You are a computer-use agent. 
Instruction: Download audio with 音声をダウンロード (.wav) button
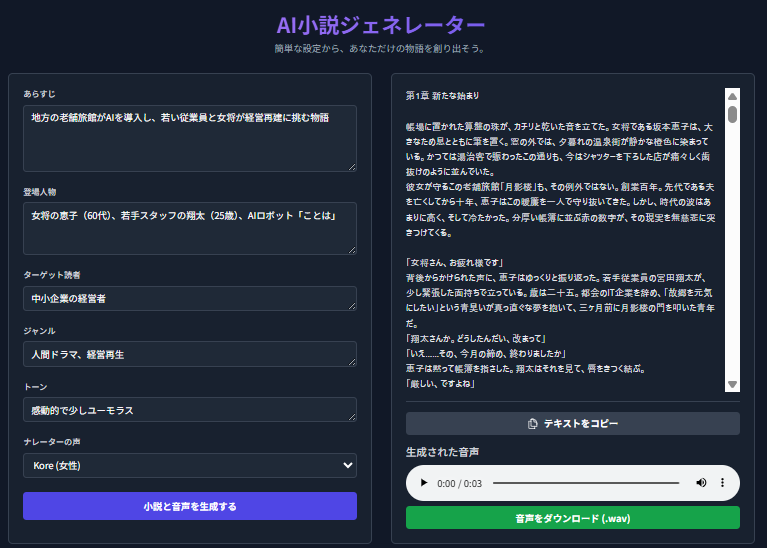tap(572, 518)
